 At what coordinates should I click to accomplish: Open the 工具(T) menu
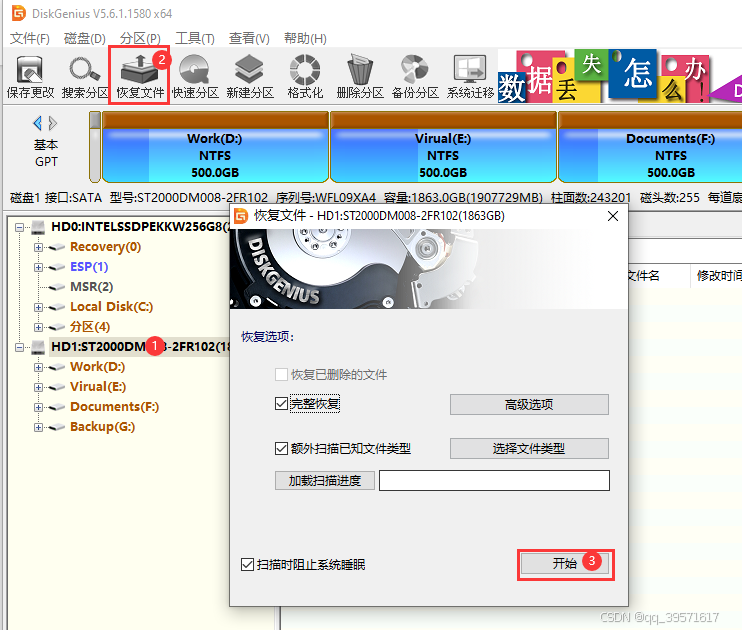(x=195, y=38)
